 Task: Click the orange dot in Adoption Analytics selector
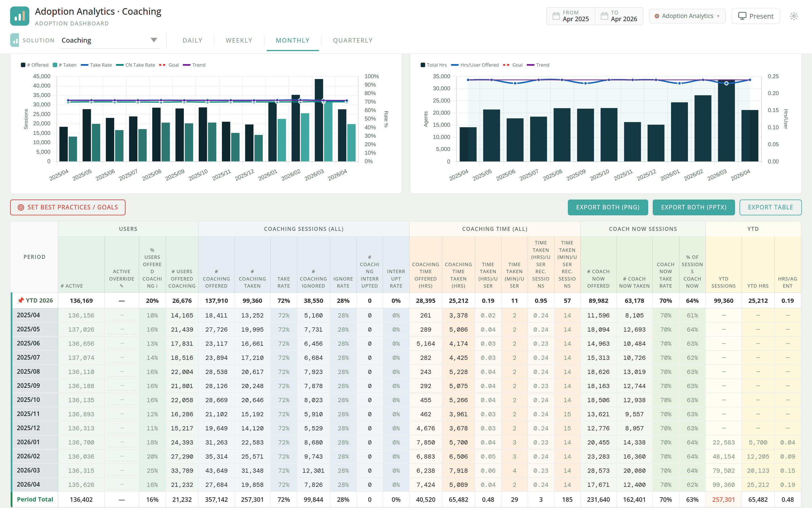tap(657, 16)
